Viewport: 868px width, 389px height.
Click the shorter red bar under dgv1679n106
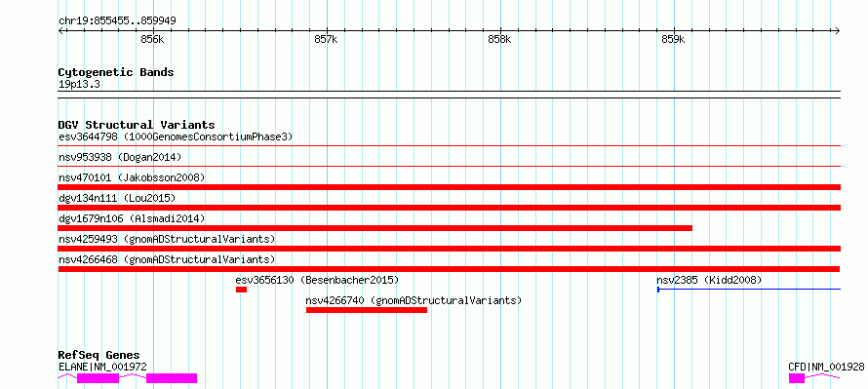pos(375,228)
